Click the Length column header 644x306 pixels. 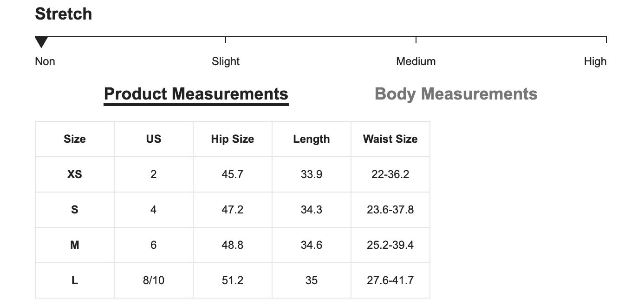click(312, 139)
